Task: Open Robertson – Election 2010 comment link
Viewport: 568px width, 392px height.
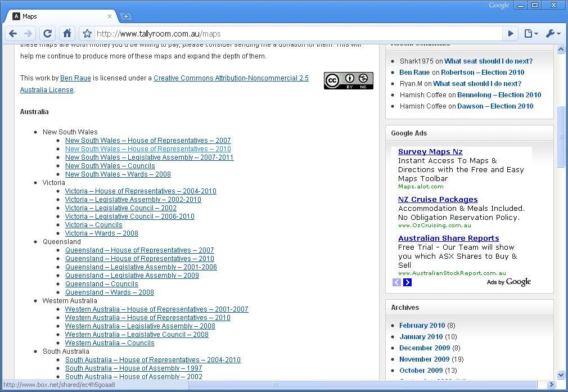Action: click(x=483, y=73)
